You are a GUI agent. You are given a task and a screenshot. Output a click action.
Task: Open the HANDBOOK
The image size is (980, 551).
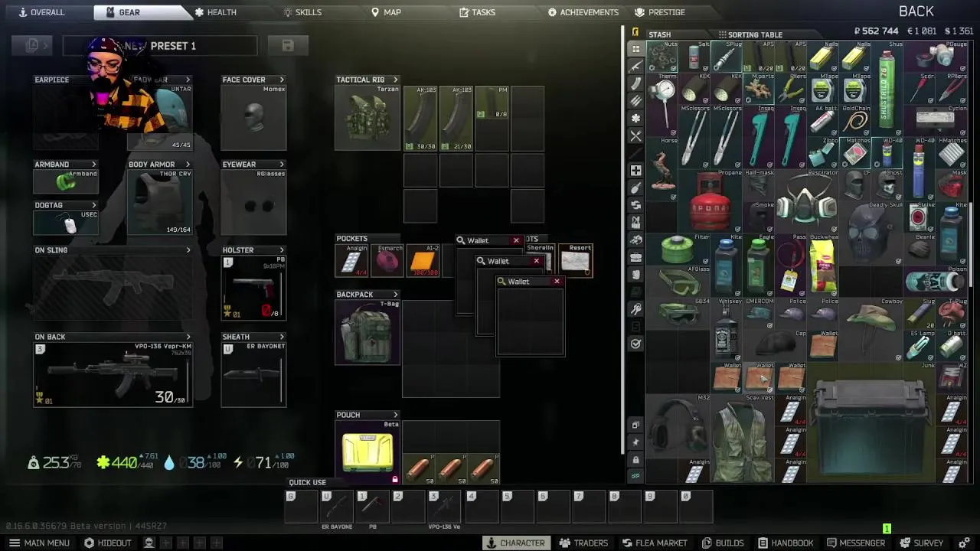[785, 543]
